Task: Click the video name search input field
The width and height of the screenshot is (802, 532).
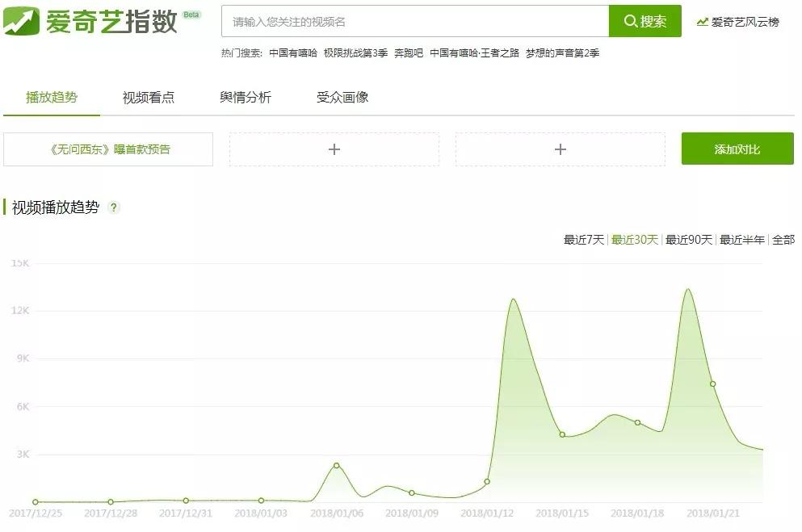Action: click(x=415, y=22)
